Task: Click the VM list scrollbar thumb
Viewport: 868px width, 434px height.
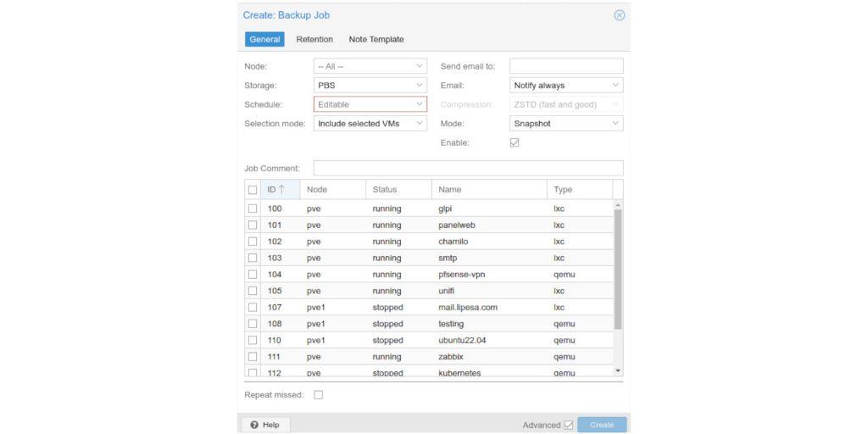Action: tap(618, 269)
